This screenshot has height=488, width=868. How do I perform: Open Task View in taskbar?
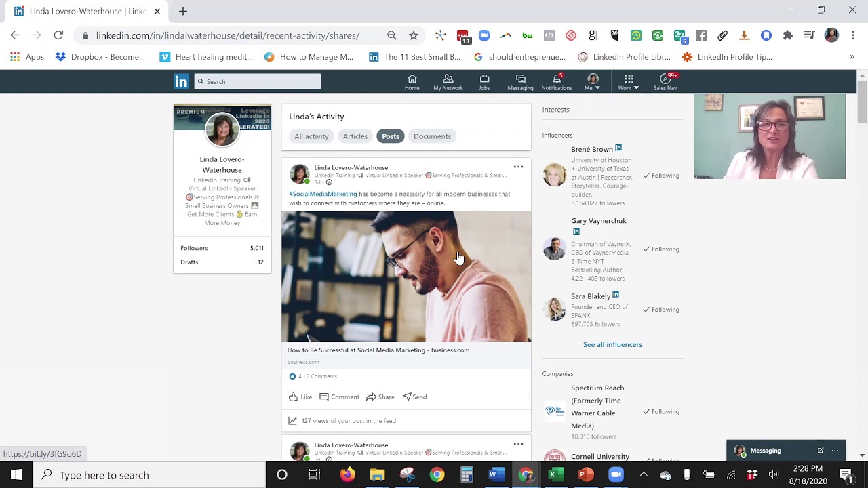click(x=315, y=475)
